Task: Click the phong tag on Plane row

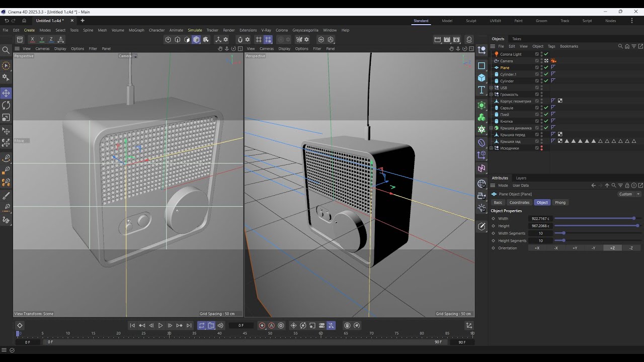Action: (553, 67)
